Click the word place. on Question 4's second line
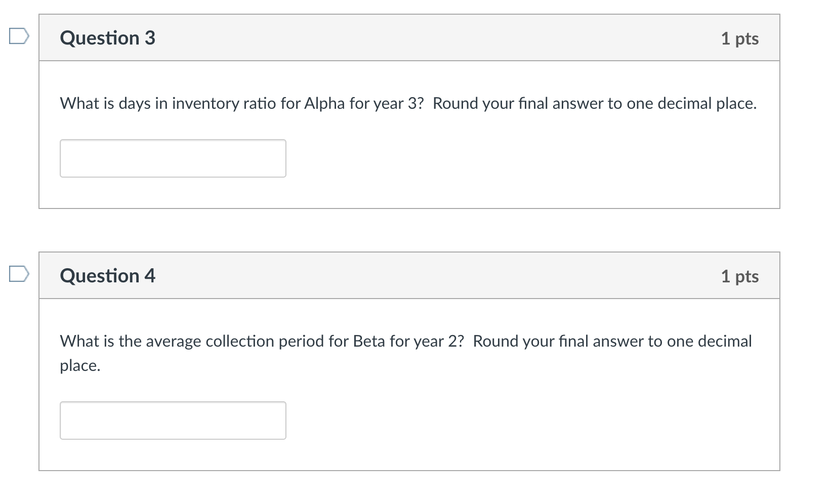Image resolution: width=831 pixels, height=504 pixels. click(x=80, y=365)
